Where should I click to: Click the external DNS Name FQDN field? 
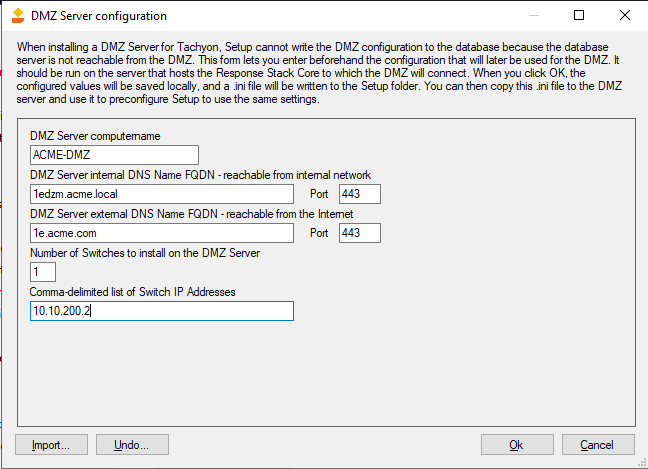(x=162, y=233)
